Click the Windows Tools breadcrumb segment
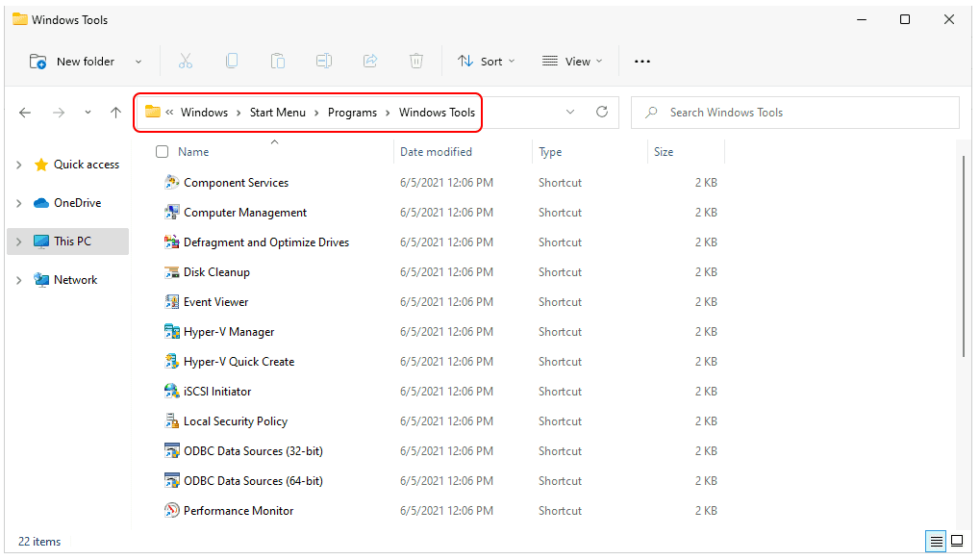 coord(437,113)
